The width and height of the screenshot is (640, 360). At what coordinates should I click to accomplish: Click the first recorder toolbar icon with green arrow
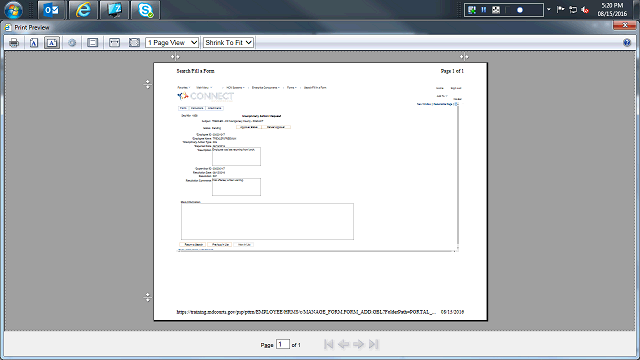pyautogui.click(x=472, y=10)
